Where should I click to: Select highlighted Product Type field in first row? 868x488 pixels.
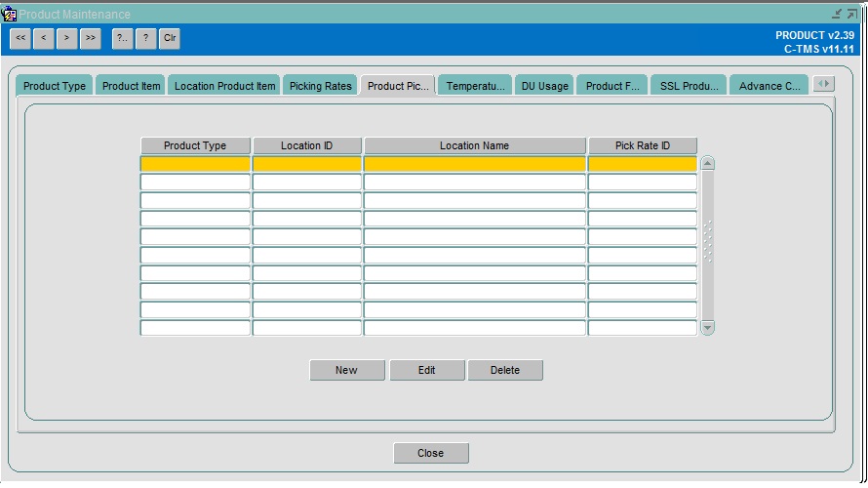coord(195,164)
